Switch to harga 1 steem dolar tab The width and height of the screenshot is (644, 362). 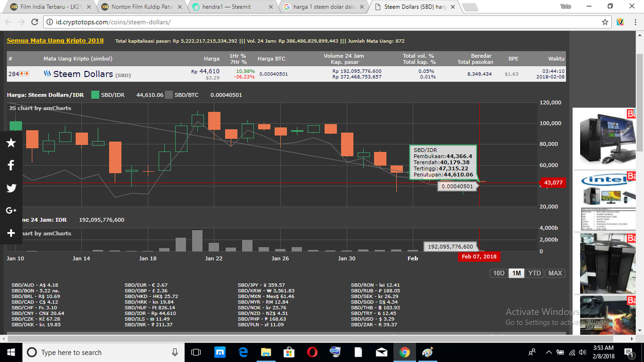(323, 7)
